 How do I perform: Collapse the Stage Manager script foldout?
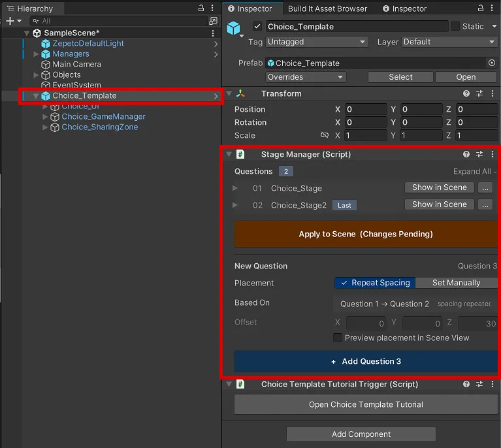click(x=229, y=154)
